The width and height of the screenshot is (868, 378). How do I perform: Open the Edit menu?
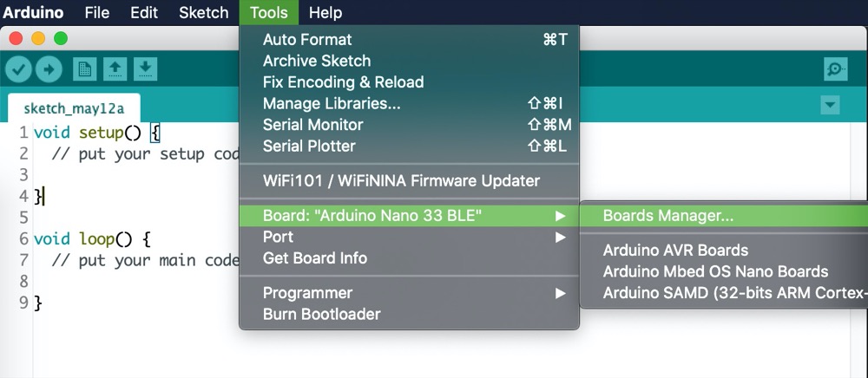[144, 12]
